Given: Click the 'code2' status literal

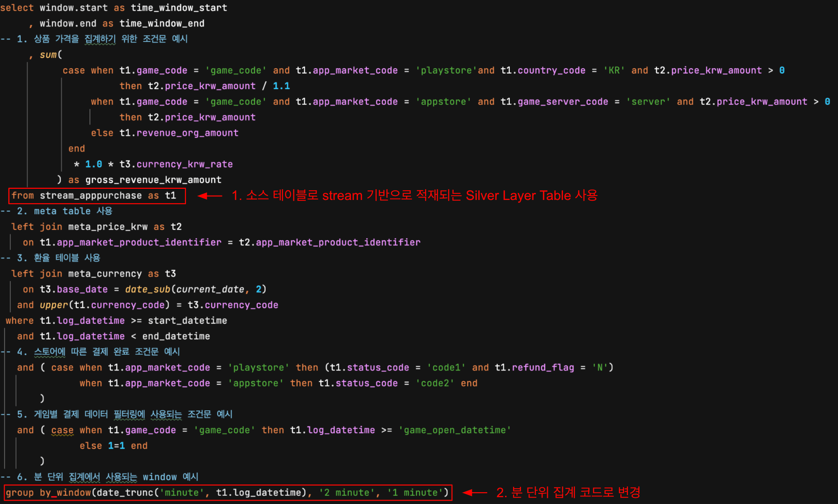Looking at the screenshot, I should tap(435, 383).
